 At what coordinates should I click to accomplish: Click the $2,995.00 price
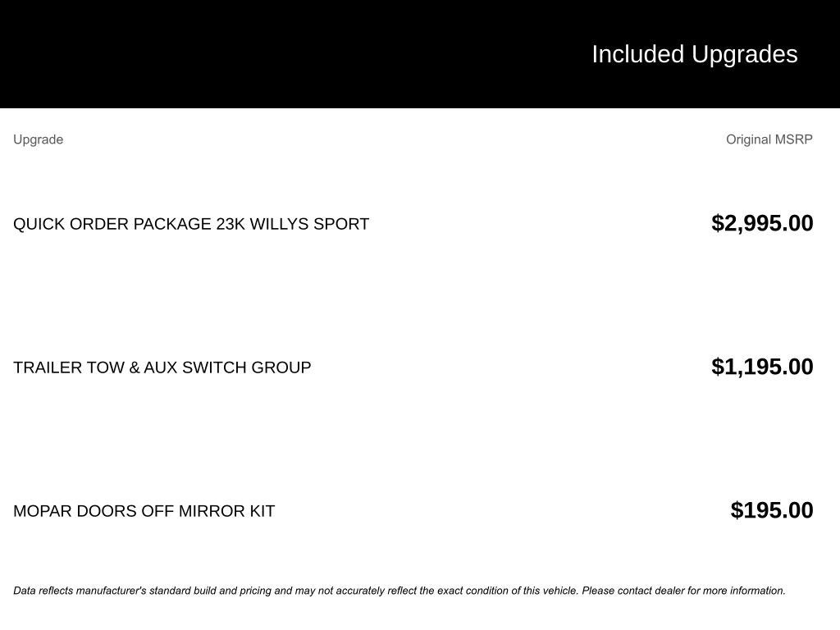pyautogui.click(x=762, y=223)
